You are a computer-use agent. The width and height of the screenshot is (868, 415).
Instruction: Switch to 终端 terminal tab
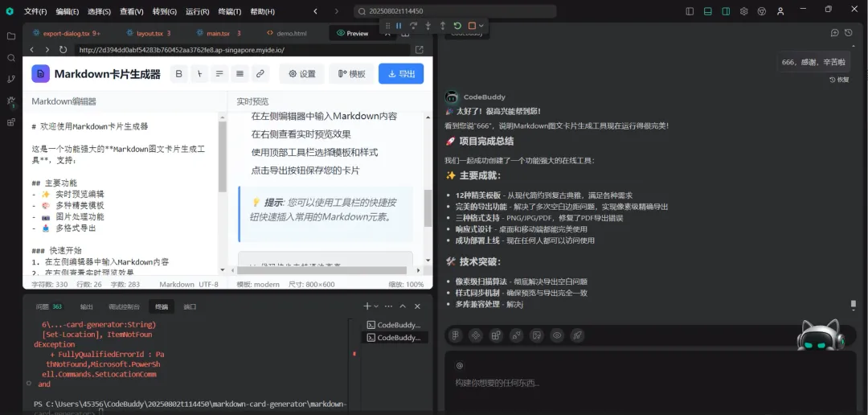click(162, 306)
